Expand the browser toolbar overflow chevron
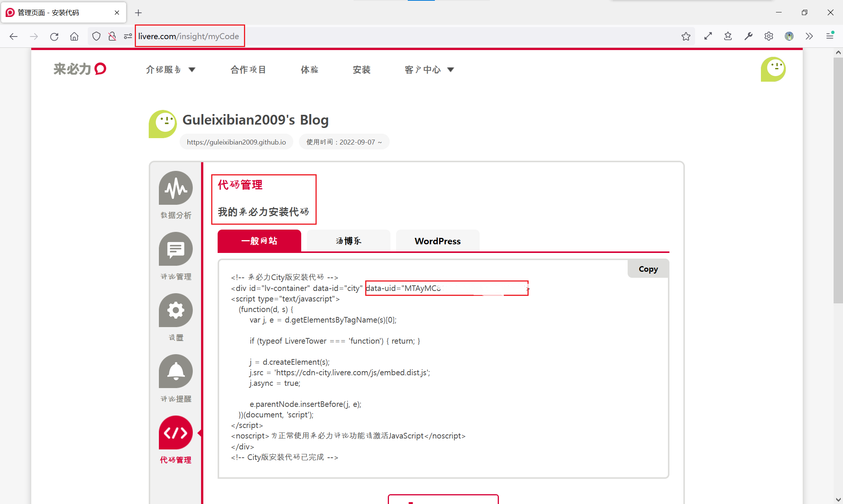The height and width of the screenshot is (504, 843). point(809,36)
